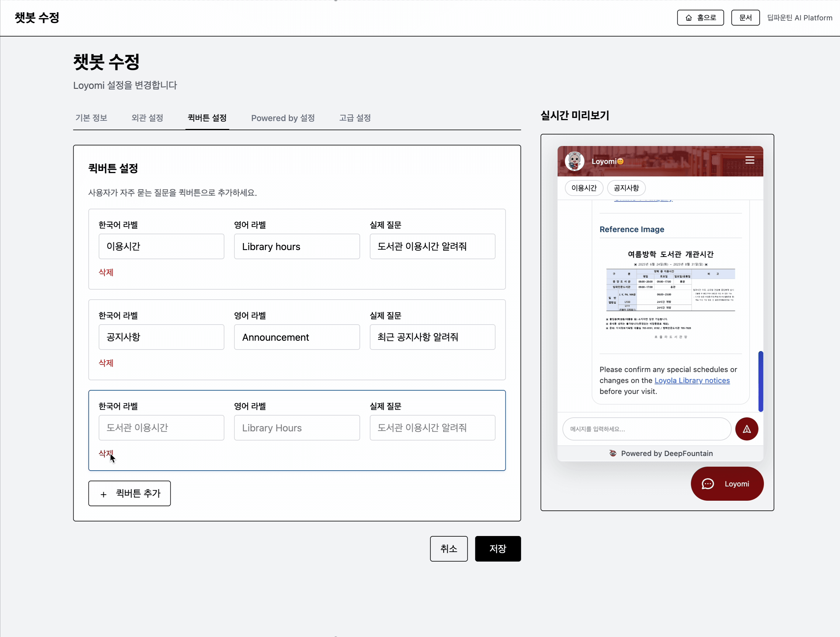Switch to the 기본 정보 tab
This screenshot has height=637, width=840.
[x=91, y=118]
